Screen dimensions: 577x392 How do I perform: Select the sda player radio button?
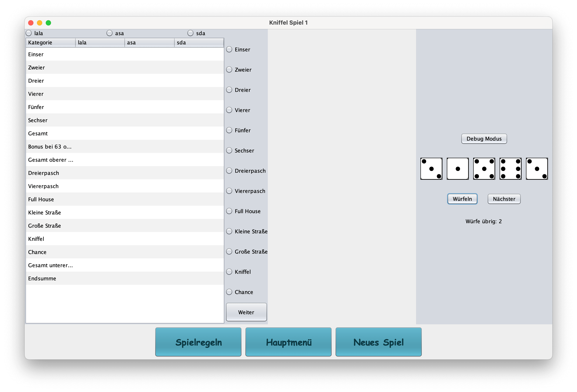(190, 33)
